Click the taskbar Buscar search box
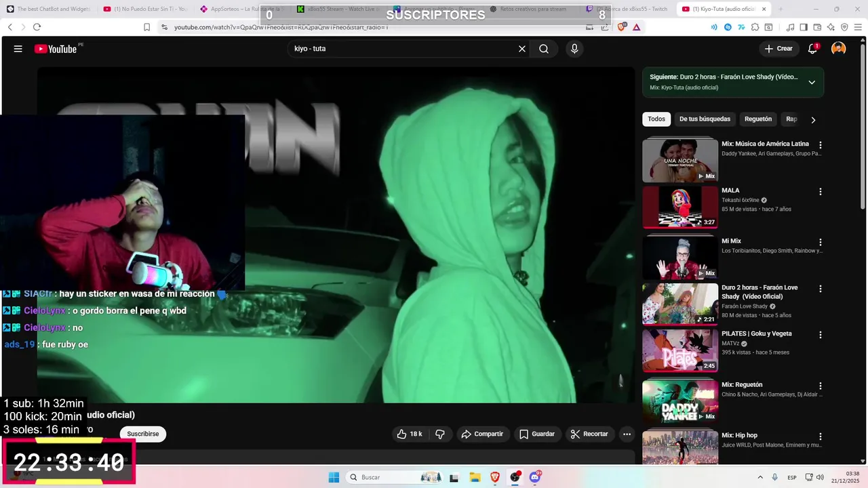This screenshot has width=868, height=488. pos(396,477)
